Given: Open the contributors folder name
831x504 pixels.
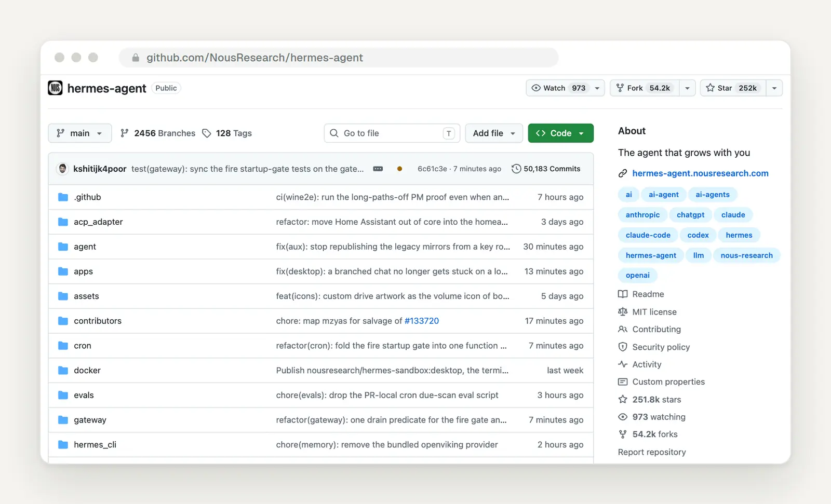Looking at the screenshot, I should pyautogui.click(x=98, y=321).
